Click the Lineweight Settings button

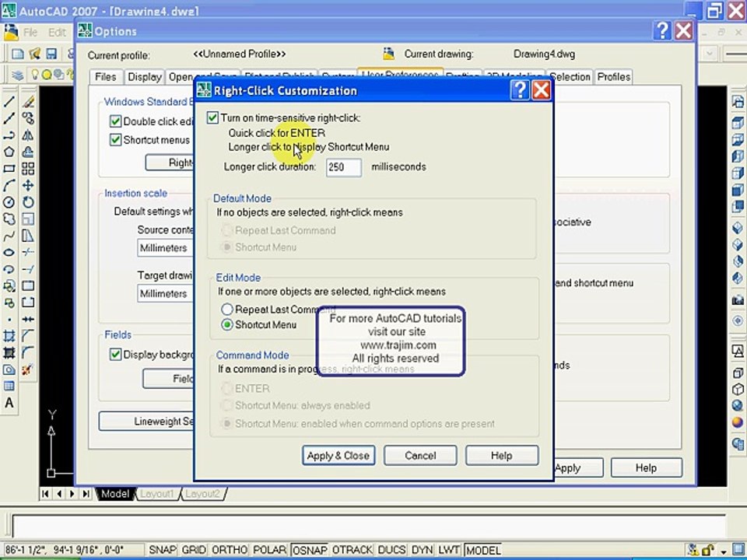click(146, 422)
